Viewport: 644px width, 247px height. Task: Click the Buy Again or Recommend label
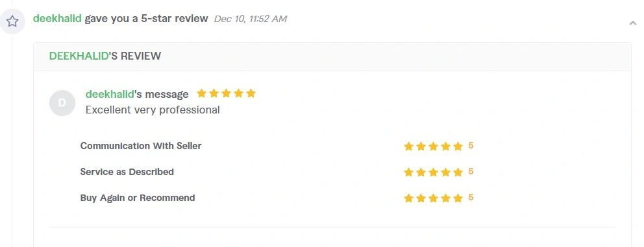pyautogui.click(x=138, y=198)
